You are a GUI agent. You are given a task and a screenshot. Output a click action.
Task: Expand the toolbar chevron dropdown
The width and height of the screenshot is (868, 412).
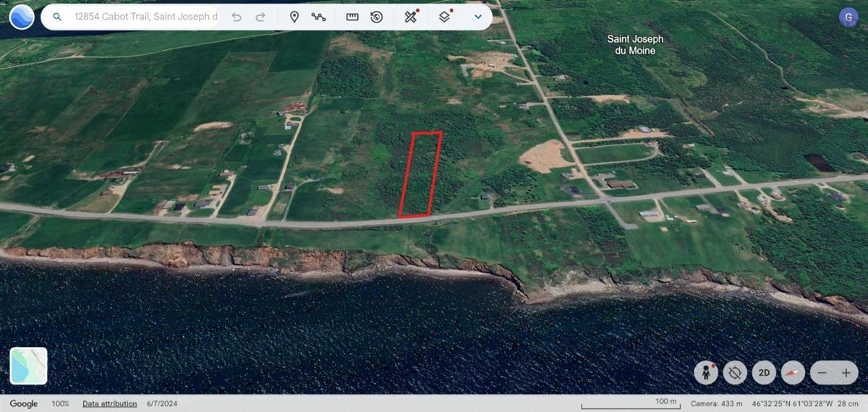[x=477, y=17]
